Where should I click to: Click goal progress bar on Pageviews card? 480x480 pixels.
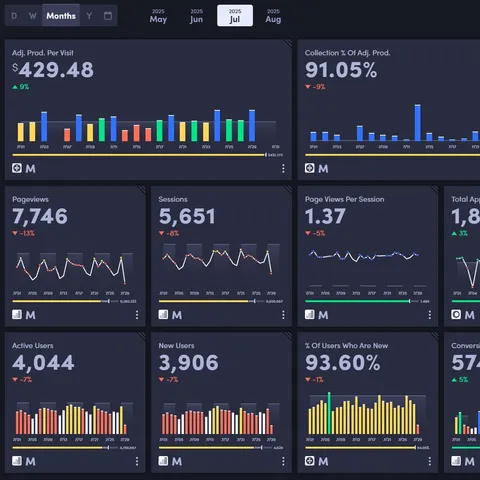coord(65,301)
